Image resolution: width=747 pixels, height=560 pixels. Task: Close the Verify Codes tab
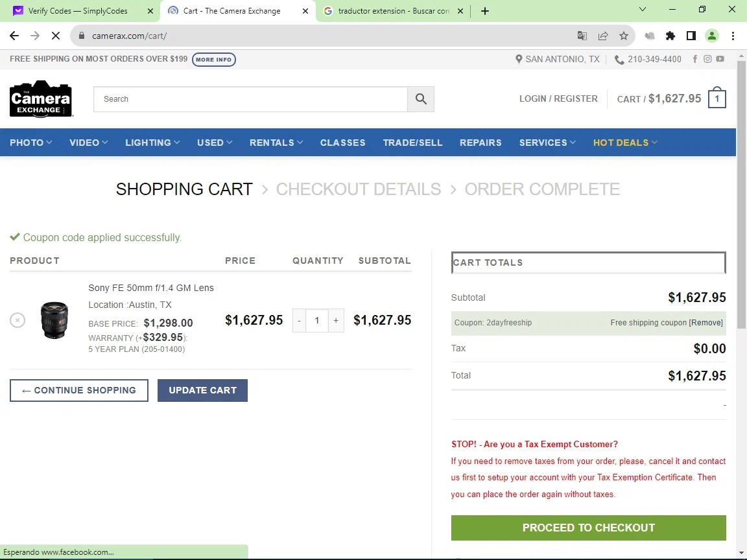point(150,11)
